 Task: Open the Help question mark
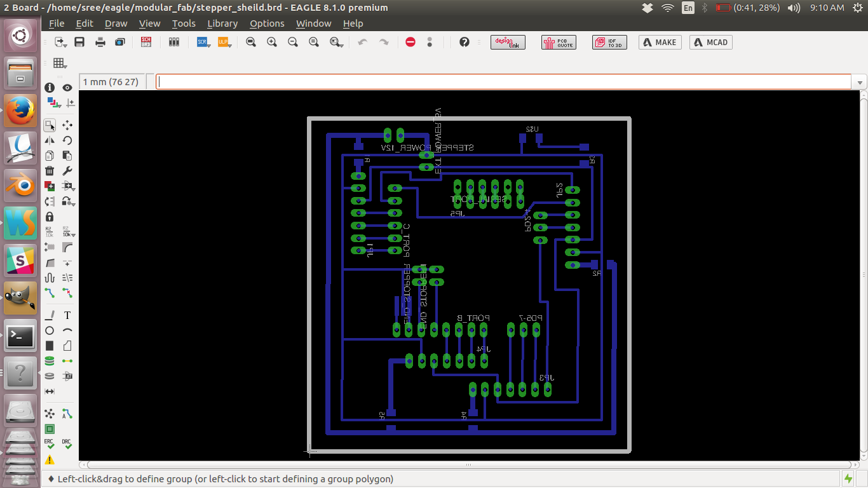465,42
